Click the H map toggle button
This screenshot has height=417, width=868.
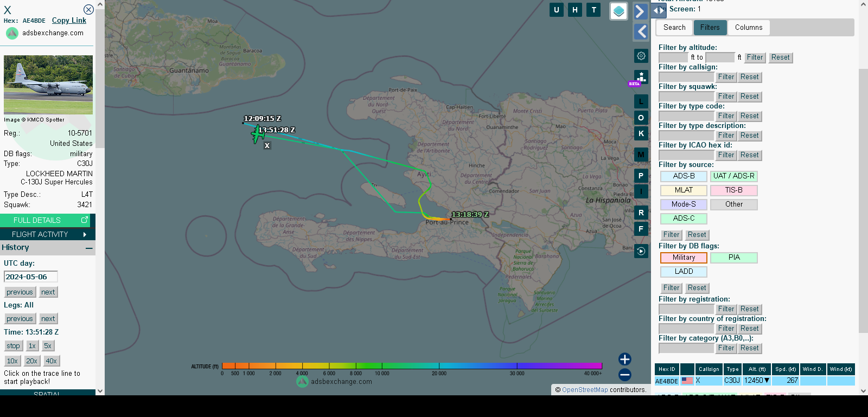point(575,10)
